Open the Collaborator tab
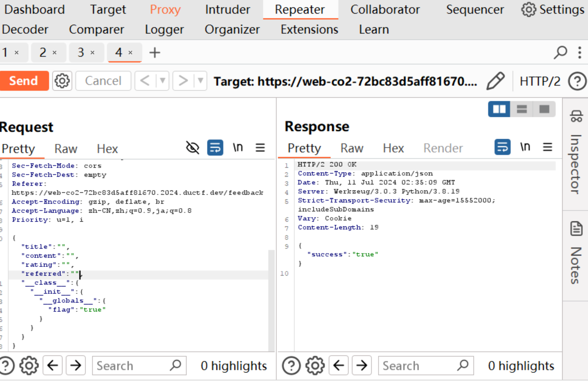This screenshot has height=381, width=588. (x=385, y=9)
